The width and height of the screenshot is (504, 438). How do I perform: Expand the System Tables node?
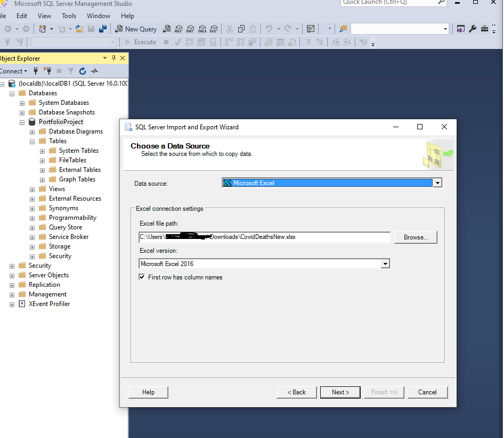click(x=42, y=150)
